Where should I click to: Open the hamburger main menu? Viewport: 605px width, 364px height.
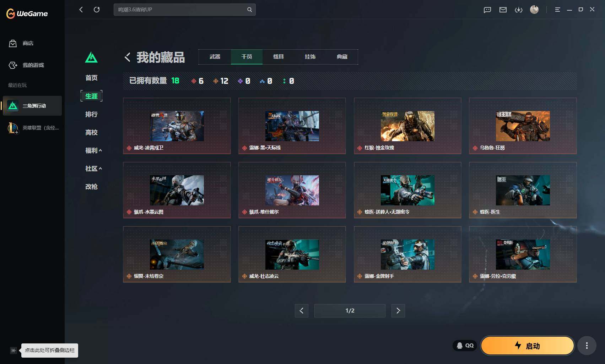(x=557, y=10)
